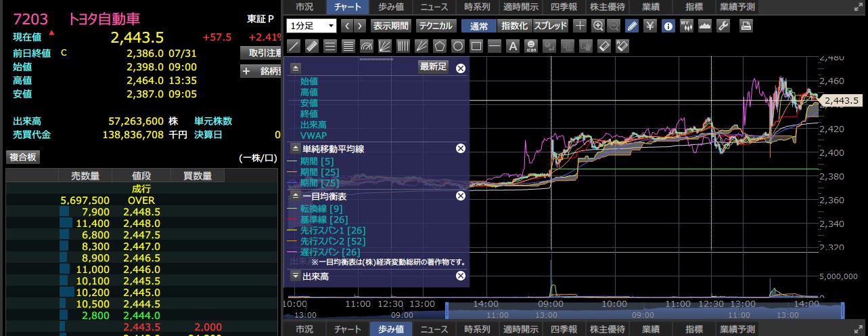Screen dimensions: 868x336
Task: Click the 先行スパン2 [52] legend entry
Action: tap(333, 242)
